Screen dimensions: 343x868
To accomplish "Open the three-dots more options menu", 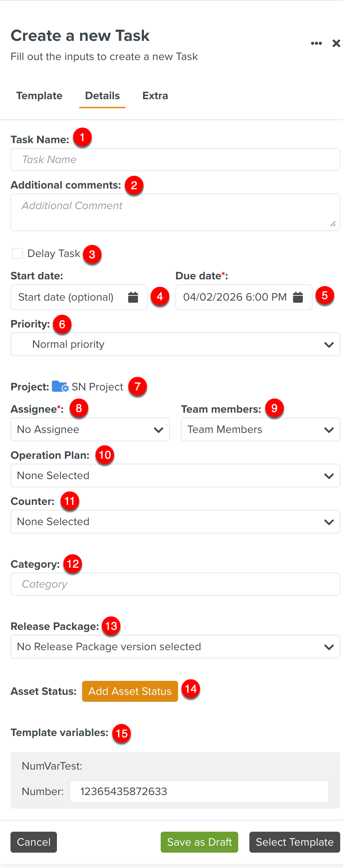I will point(316,43).
